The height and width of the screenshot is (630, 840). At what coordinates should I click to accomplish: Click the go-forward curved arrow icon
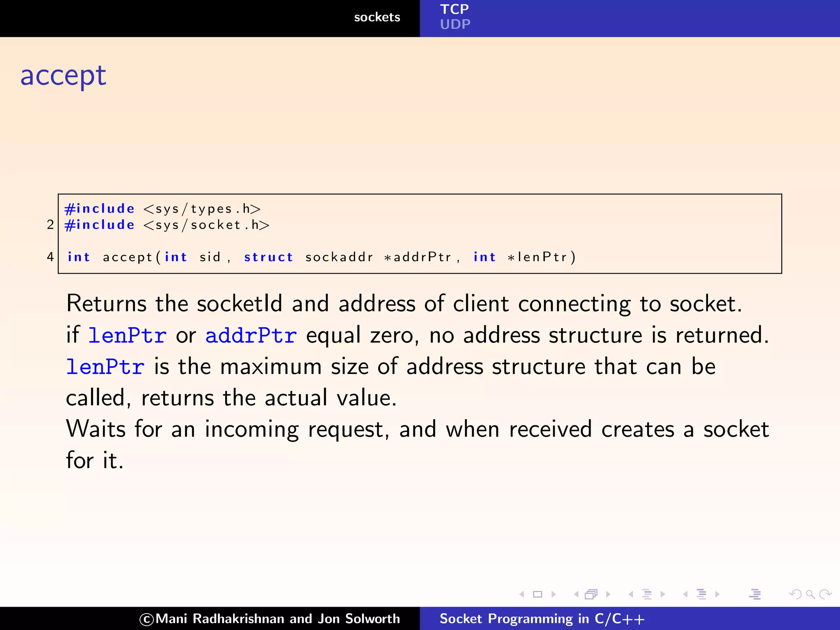click(x=825, y=594)
